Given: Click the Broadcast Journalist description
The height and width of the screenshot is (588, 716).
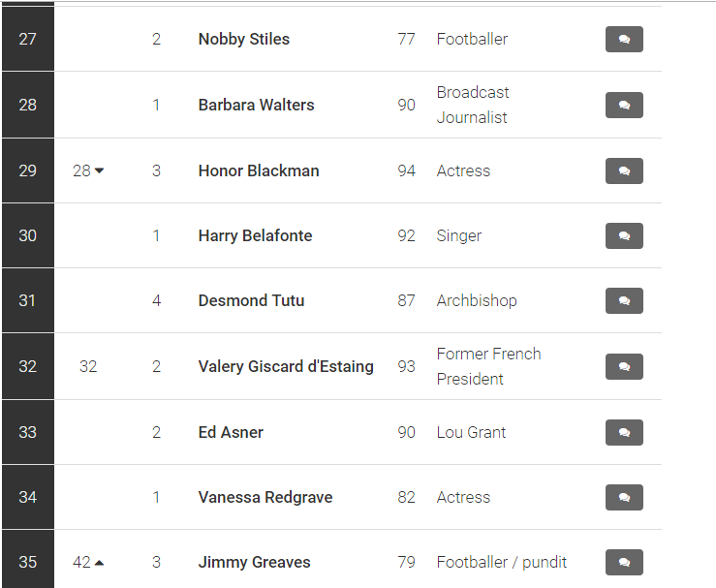Looking at the screenshot, I should point(473,105).
